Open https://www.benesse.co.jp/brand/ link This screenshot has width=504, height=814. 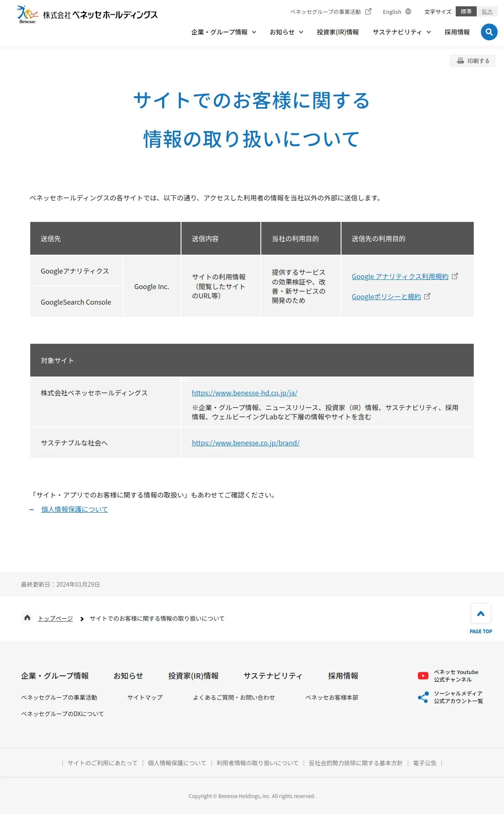246,443
